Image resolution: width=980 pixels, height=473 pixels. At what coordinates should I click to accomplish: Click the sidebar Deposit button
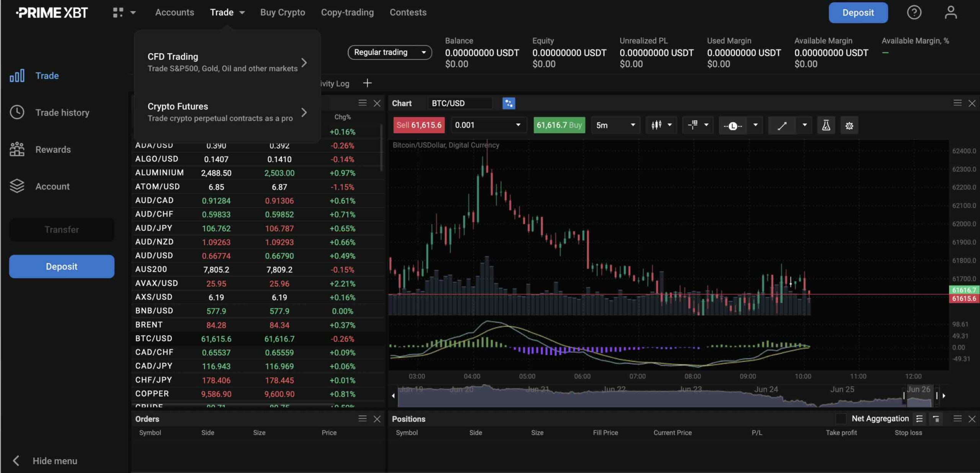click(62, 266)
